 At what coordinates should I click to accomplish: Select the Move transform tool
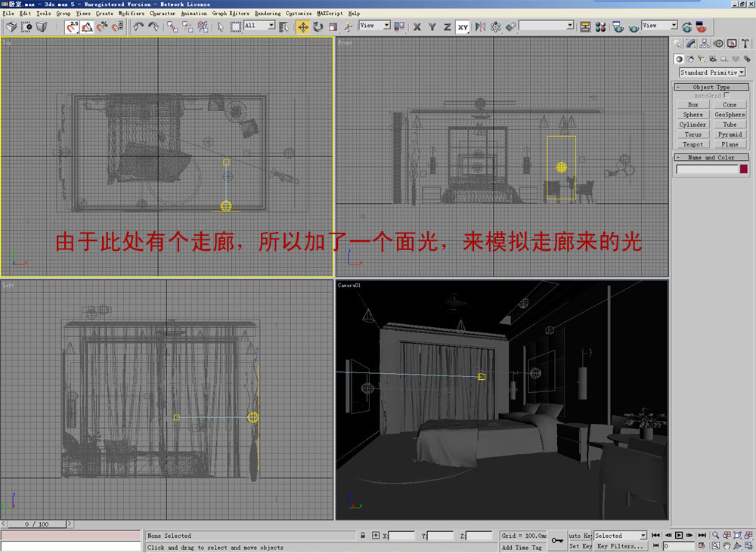(303, 27)
